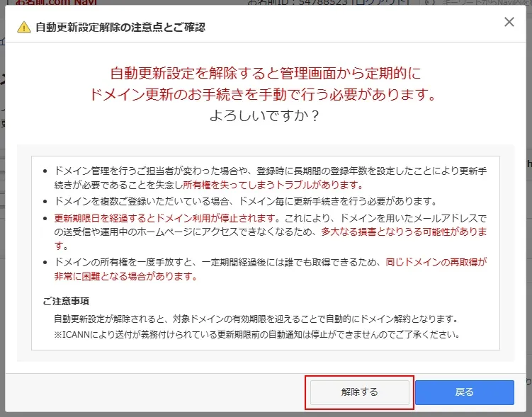Click the red text 非常に困難となる場合があります。
This screenshot has height=417, width=532.
coord(126,277)
